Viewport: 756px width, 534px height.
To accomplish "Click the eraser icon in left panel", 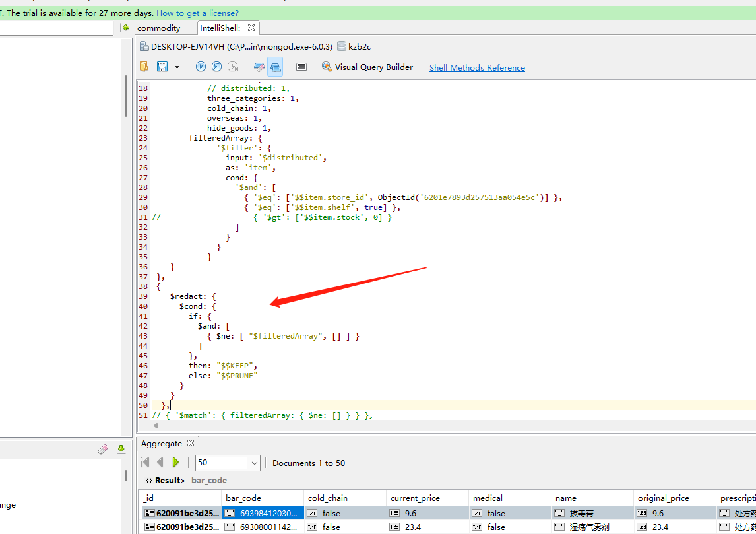I will pos(103,450).
